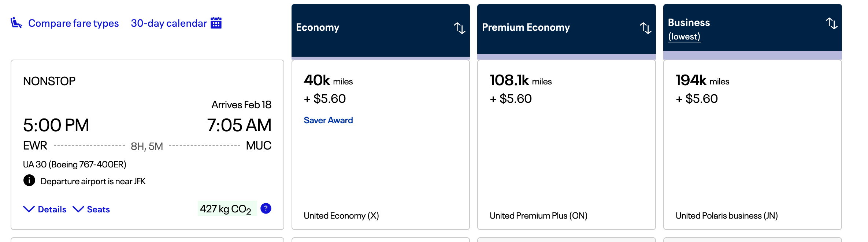Select the 194k miles Business fare
The width and height of the screenshot is (868, 242).
tap(752, 145)
